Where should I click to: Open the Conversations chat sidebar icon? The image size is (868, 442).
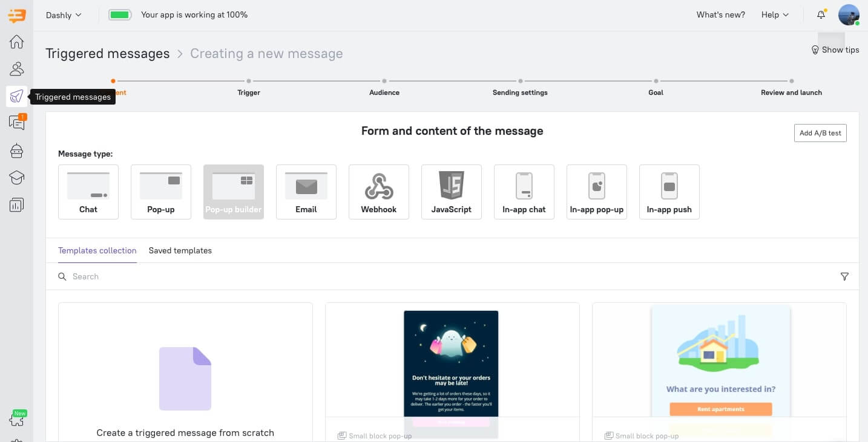(17, 123)
